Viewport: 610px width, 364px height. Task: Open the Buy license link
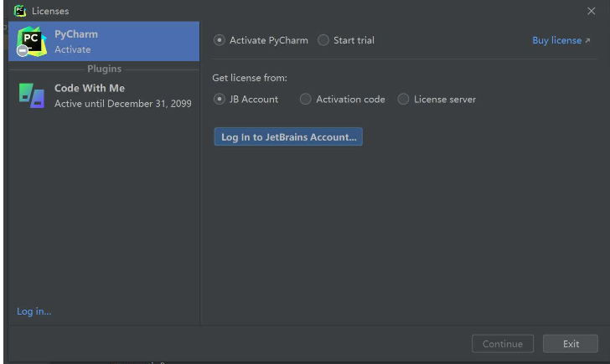[556, 40]
